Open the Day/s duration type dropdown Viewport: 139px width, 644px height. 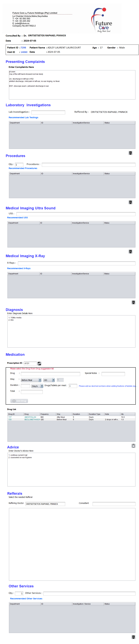tap(37, 386)
